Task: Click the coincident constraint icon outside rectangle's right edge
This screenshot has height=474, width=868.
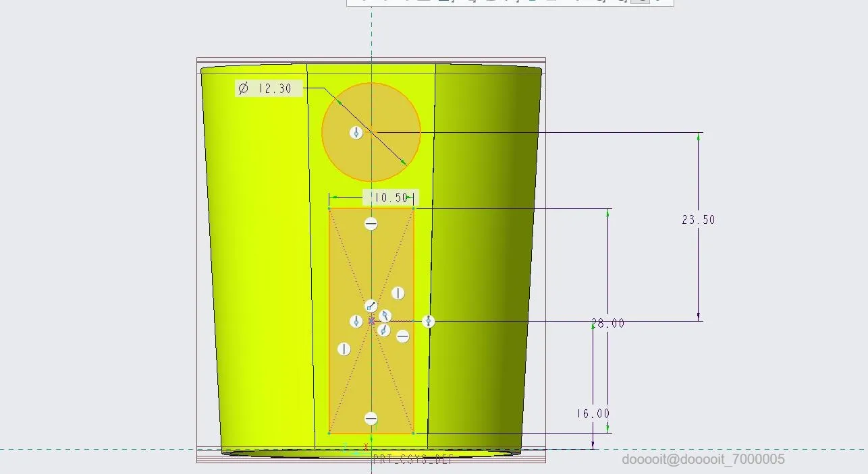Action: coord(428,322)
